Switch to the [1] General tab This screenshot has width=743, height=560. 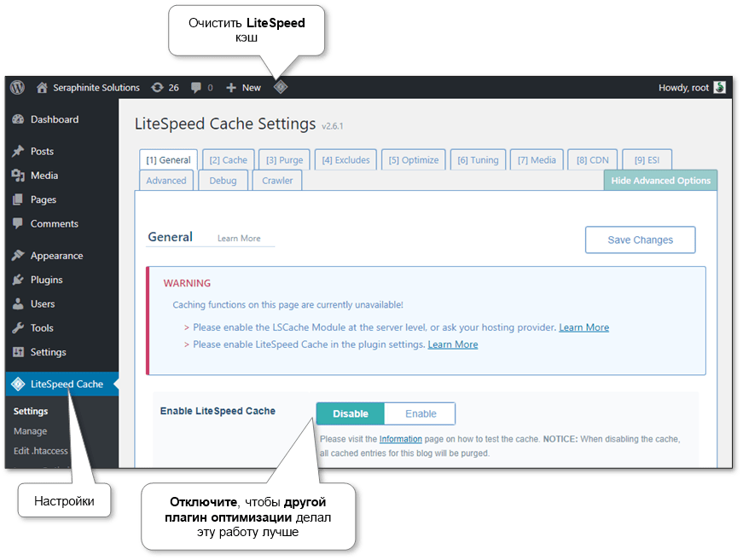pos(168,160)
